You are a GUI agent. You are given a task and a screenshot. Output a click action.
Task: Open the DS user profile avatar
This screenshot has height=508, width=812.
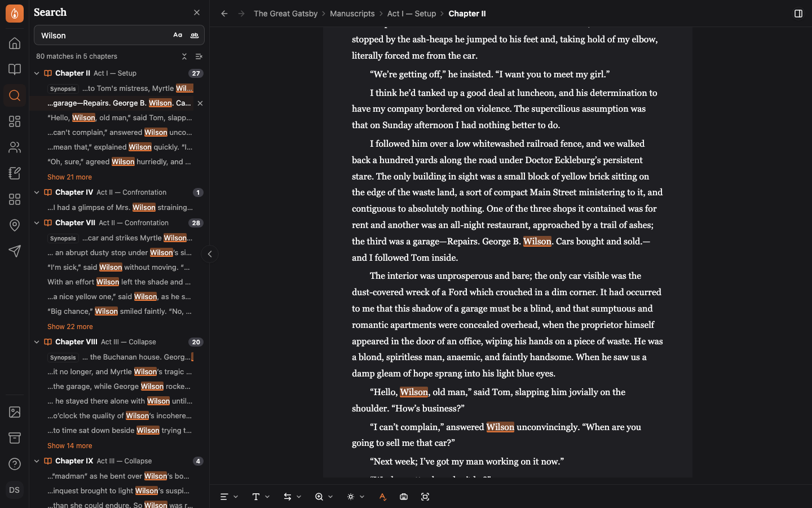coord(15,490)
